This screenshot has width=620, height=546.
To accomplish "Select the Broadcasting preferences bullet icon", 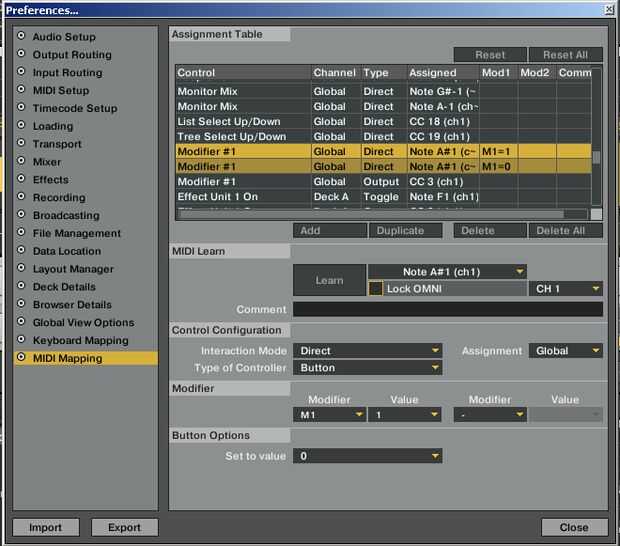I will tap(21, 214).
